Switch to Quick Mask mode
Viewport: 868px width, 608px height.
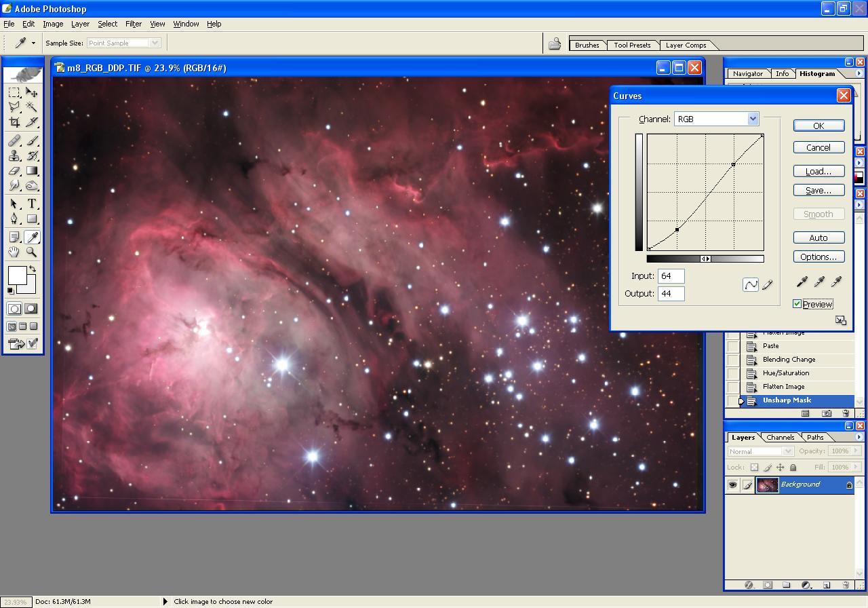[x=31, y=309]
